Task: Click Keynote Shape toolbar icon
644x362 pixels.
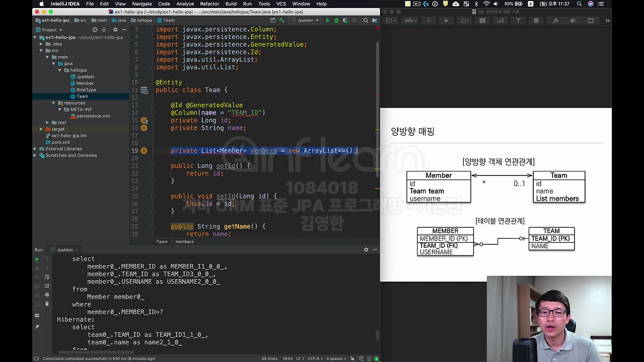Action: [536, 21]
